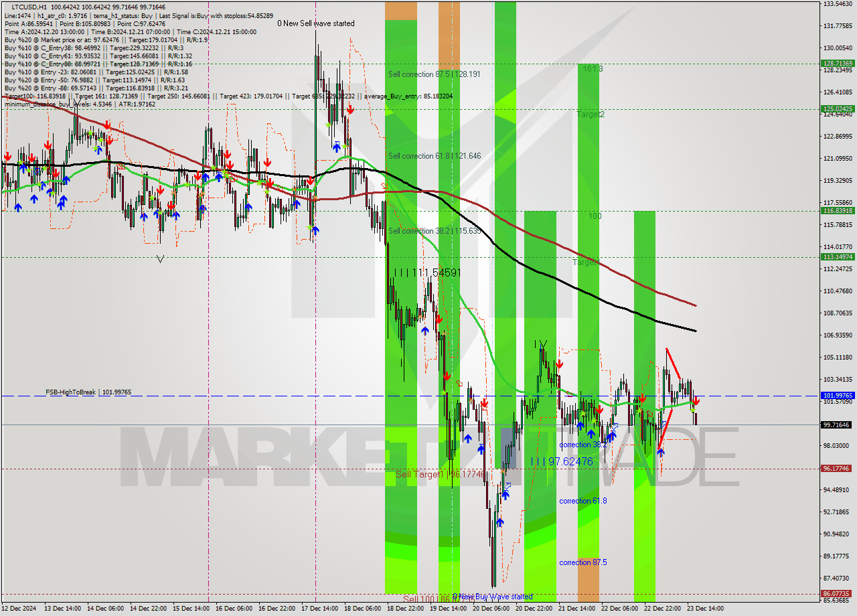Select the 128.71369 green price tag

click(x=838, y=64)
